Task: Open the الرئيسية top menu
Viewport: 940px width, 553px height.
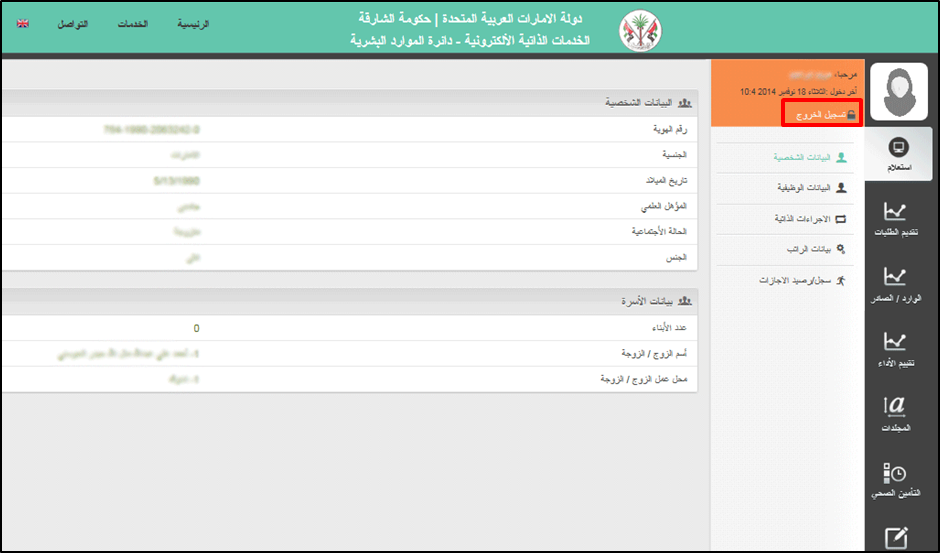Action: (x=193, y=24)
